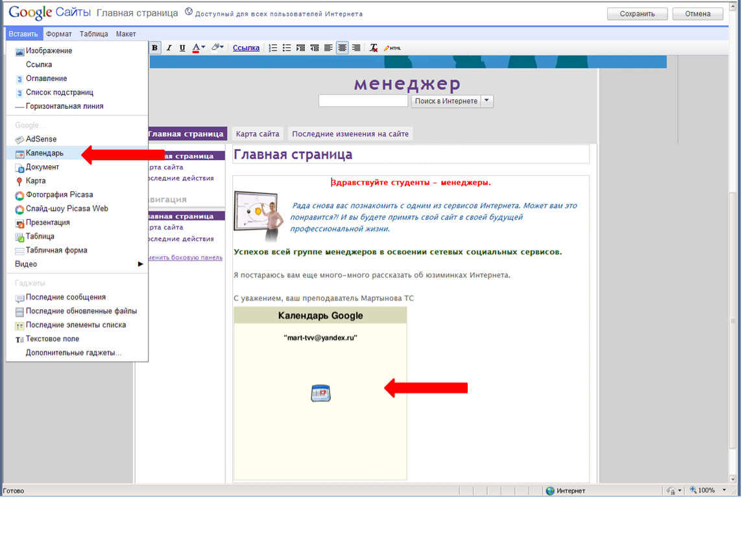Open the Формат menu
This screenshot has height=560, width=746.
tap(59, 34)
